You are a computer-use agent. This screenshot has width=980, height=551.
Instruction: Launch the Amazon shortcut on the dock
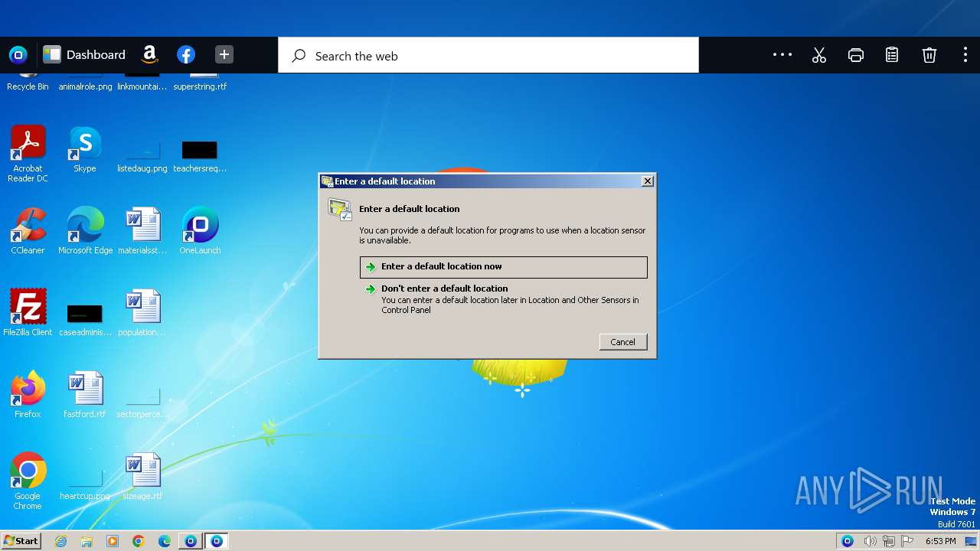tap(150, 54)
